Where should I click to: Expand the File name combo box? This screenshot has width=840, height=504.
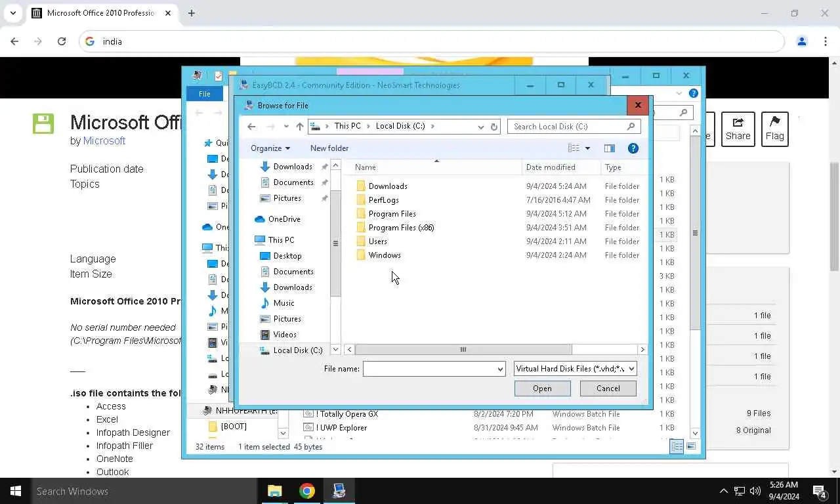[x=500, y=369]
